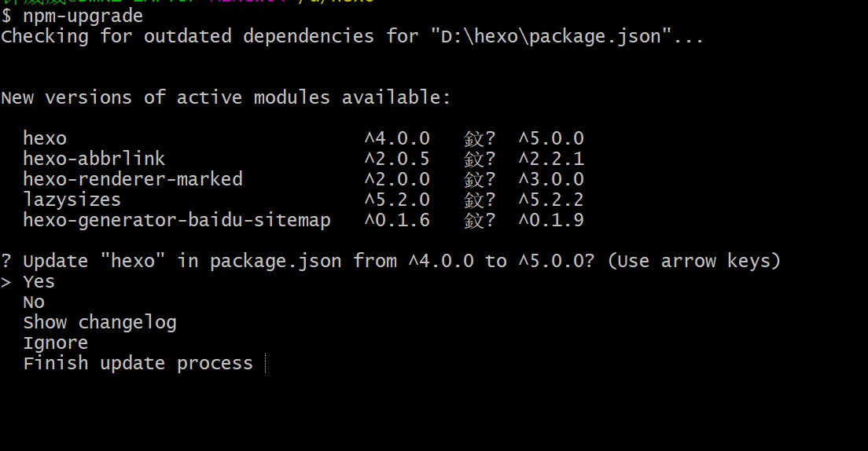The image size is (868, 451).
Task: Click the ^5.0.0 new version in the hexo row
Action: click(x=551, y=138)
